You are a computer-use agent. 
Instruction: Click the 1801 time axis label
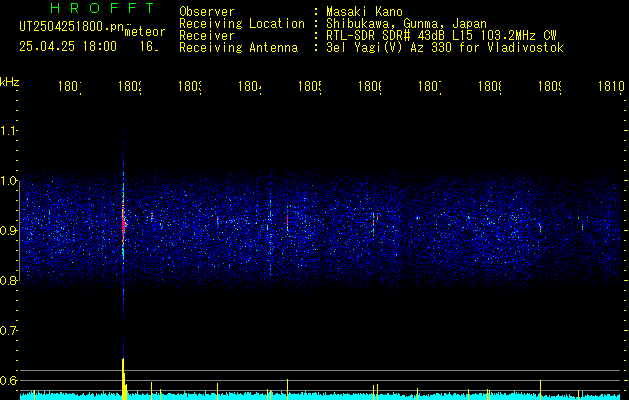click(70, 86)
